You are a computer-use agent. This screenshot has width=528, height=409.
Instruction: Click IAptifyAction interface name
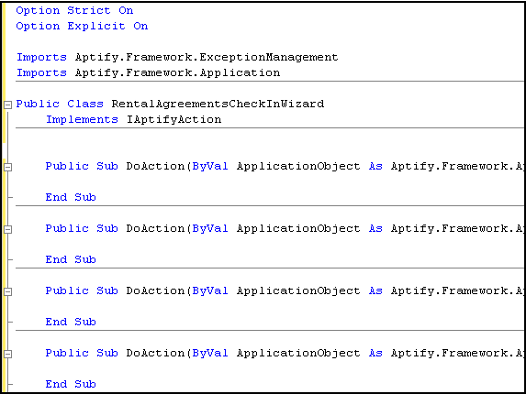(x=174, y=120)
